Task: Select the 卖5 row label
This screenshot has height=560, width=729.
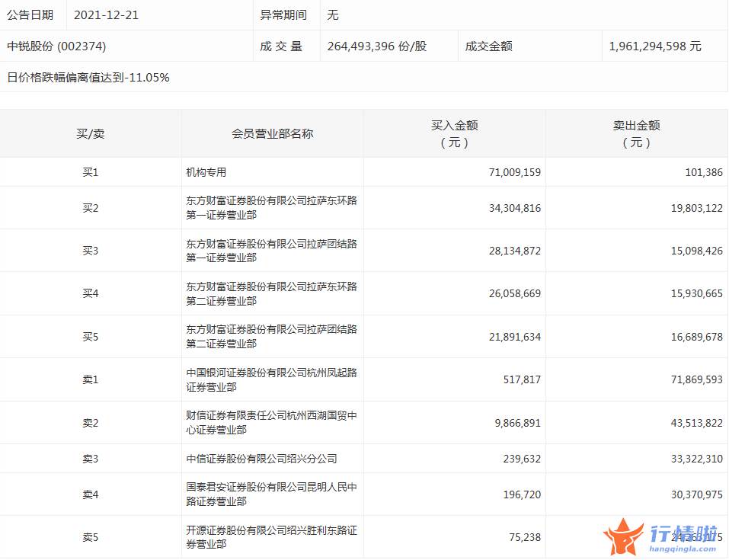Action: 90,537
